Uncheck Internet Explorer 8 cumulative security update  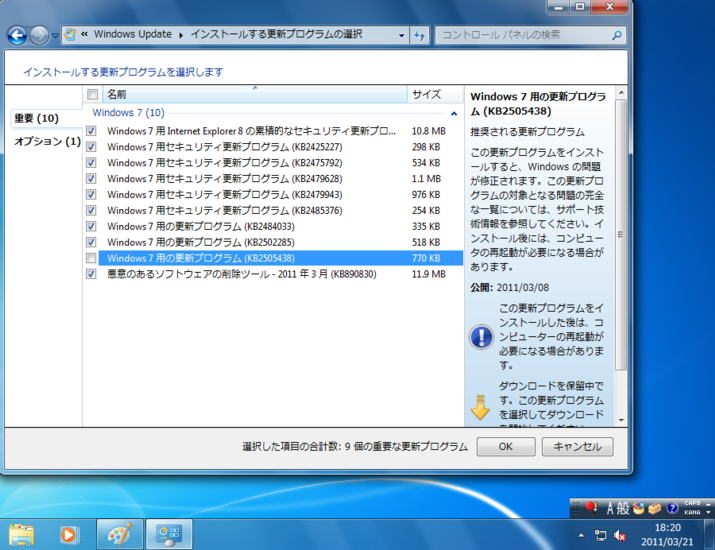tap(91, 131)
